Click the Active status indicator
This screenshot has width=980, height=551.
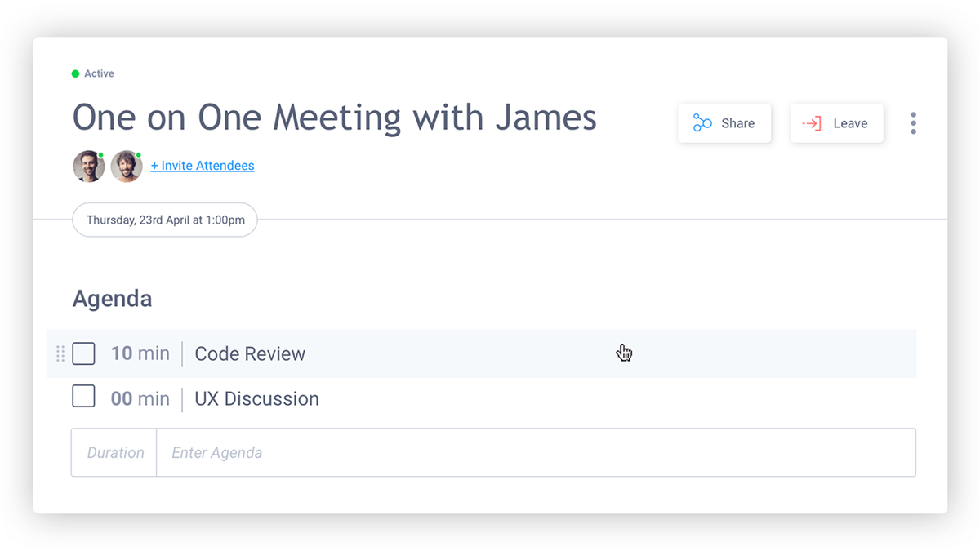pyautogui.click(x=93, y=73)
